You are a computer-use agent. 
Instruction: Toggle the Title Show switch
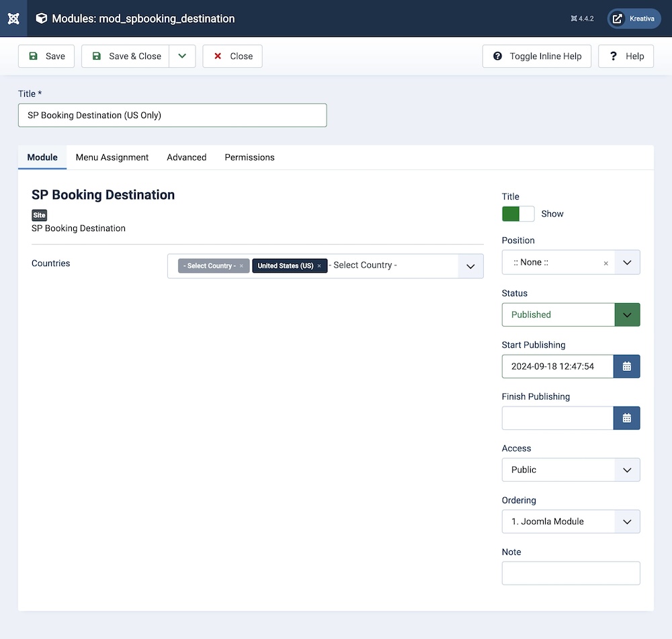pos(517,214)
